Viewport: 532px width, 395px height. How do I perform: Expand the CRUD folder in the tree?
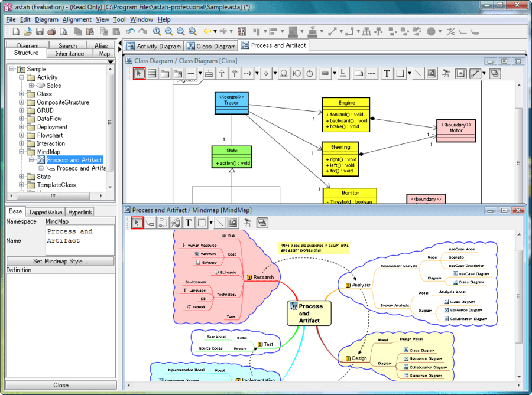(x=21, y=110)
